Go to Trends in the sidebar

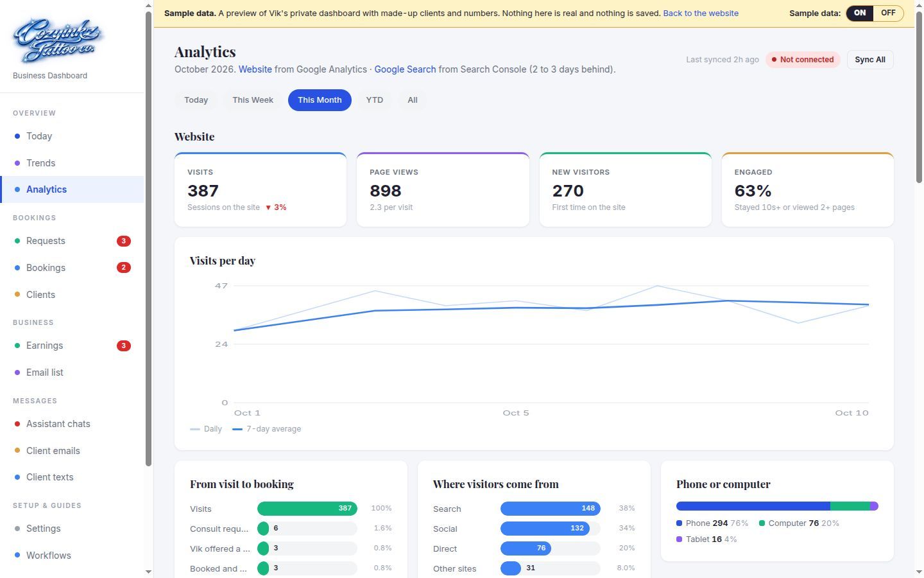click(72, 163)
